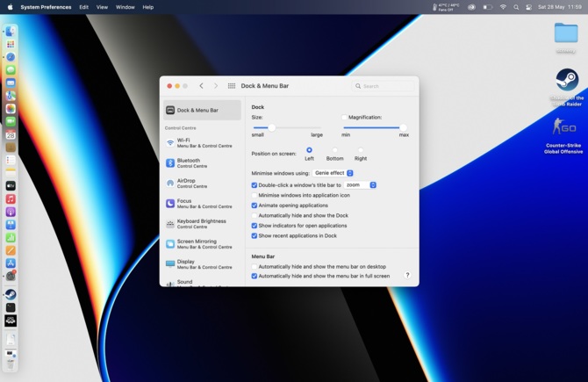Open Keynote from the Dock
Screen dimensions: 588x382
pyautogui.click(x=11, y=225)
